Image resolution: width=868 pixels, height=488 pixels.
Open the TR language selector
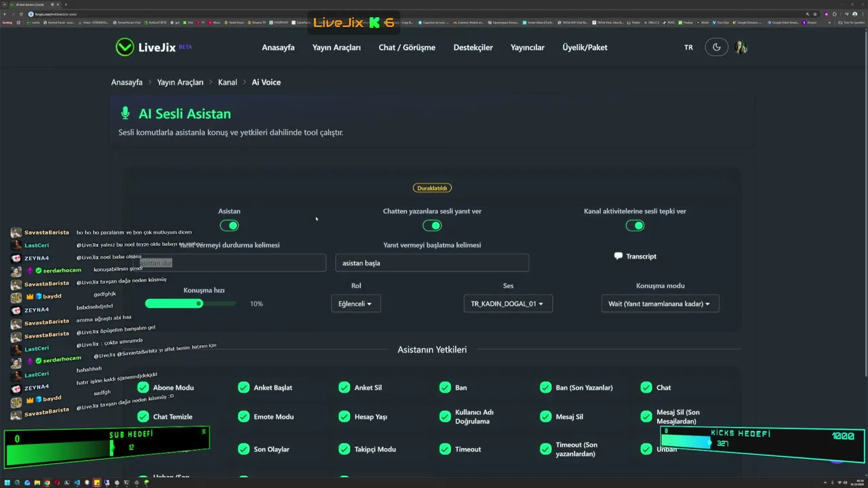pyautogui.click(x=688, y=47)
